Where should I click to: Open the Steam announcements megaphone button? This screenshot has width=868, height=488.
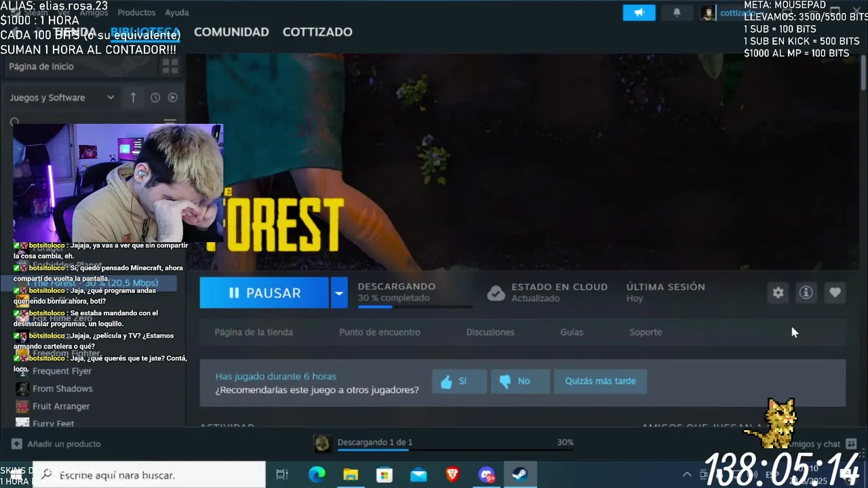tap(639, 12)
